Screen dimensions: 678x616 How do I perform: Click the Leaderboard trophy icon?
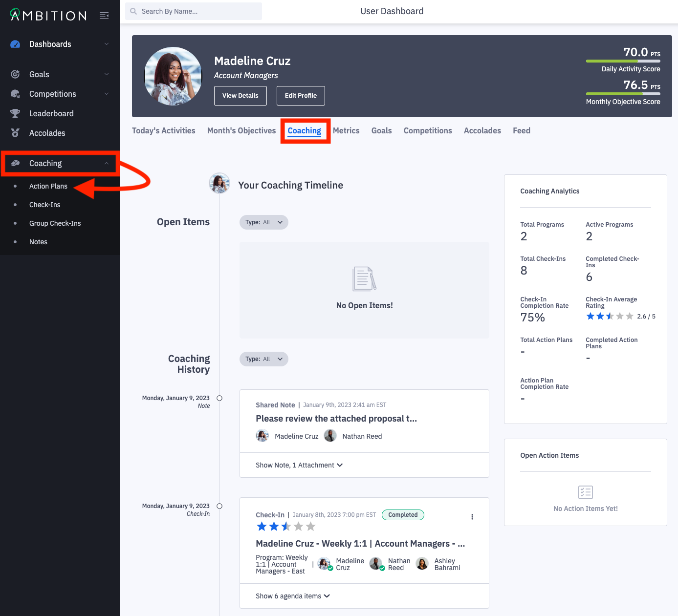(15, 113)
